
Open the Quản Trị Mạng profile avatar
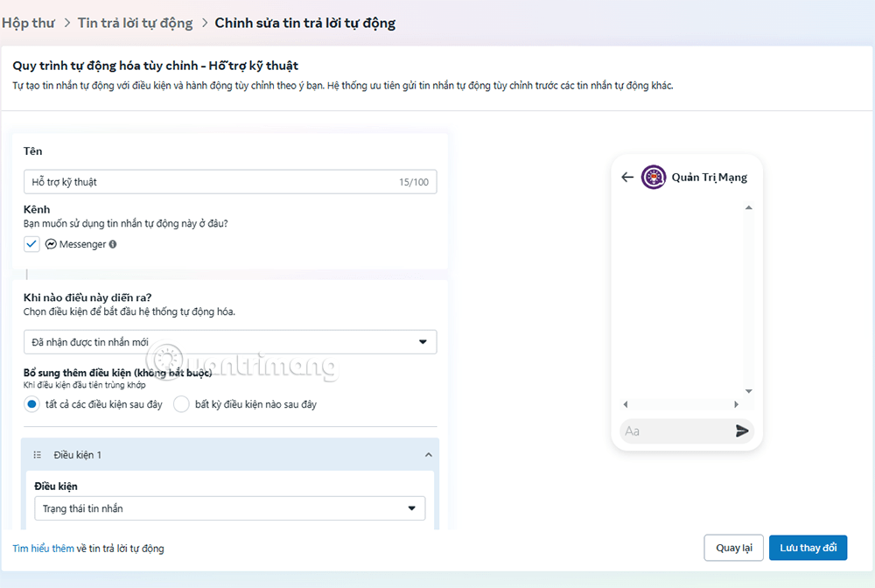click(653, 177)
